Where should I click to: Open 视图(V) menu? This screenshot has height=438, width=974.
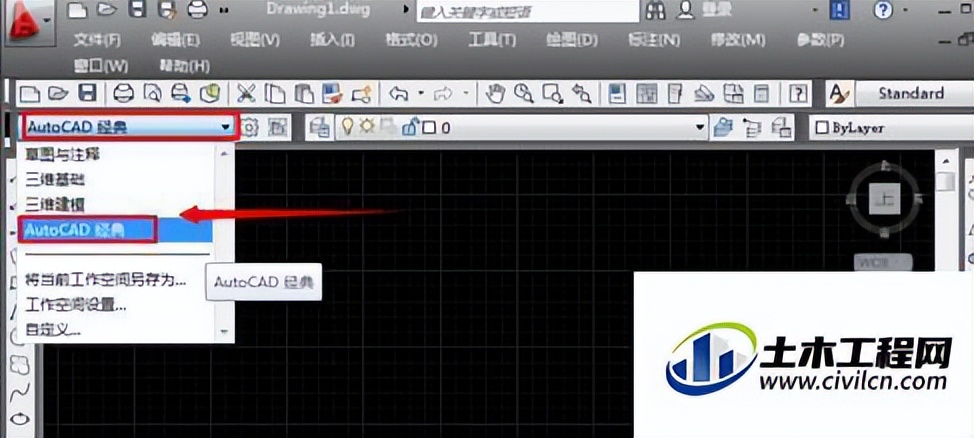coord(255,40)
